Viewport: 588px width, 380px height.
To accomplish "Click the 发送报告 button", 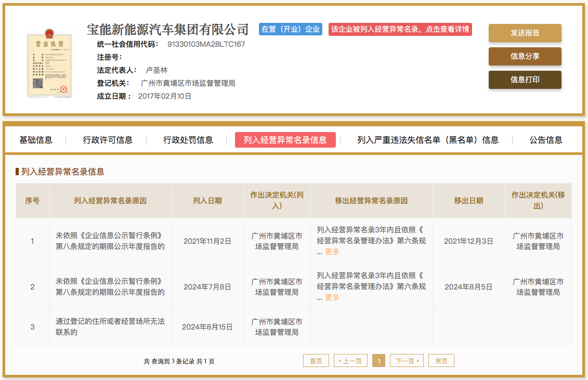I will point(525,33).
